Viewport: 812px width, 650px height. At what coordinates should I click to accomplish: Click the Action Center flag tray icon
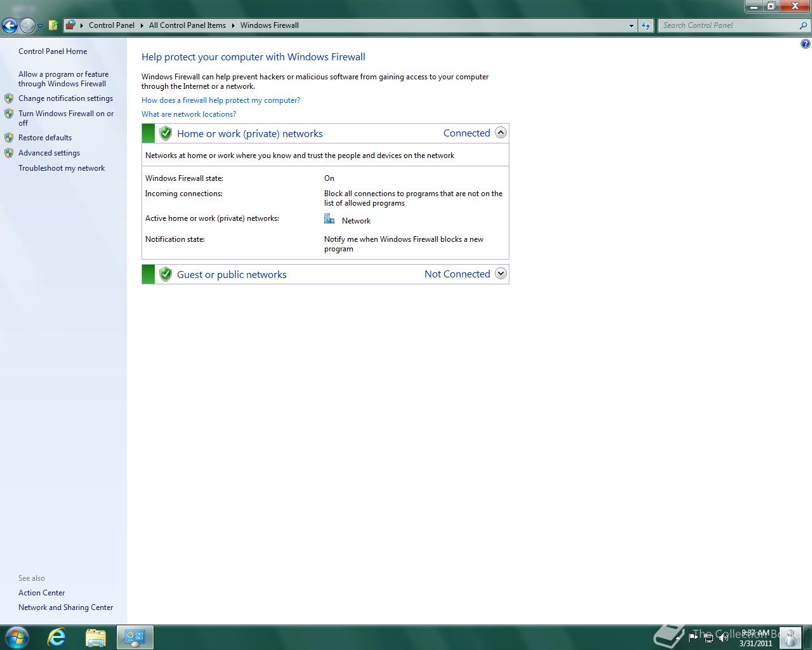693,637
